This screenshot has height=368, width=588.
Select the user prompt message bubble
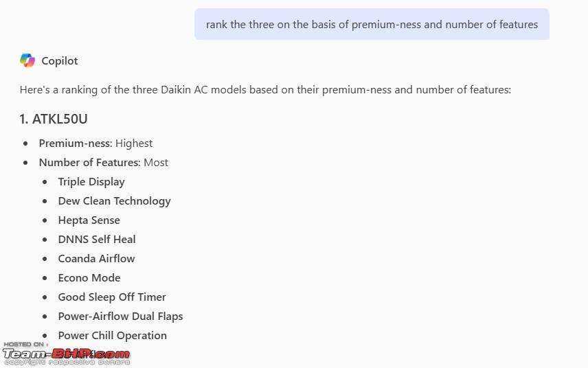coord(372,24)
